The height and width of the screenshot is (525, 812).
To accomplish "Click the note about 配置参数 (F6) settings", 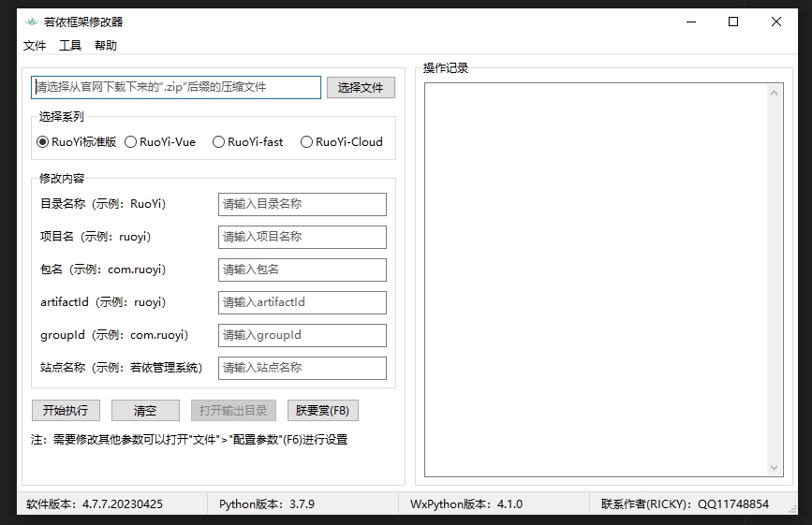I will pyautogui.click(x=189, y=440).
